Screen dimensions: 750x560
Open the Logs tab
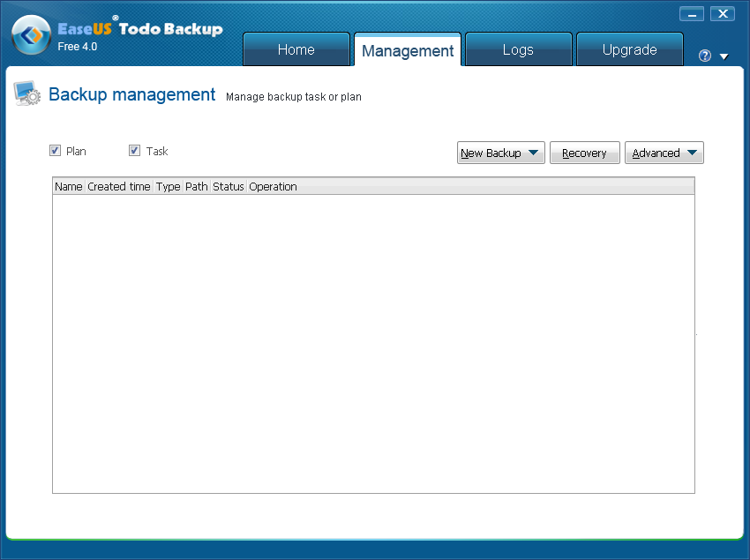[x=518, y=49]
